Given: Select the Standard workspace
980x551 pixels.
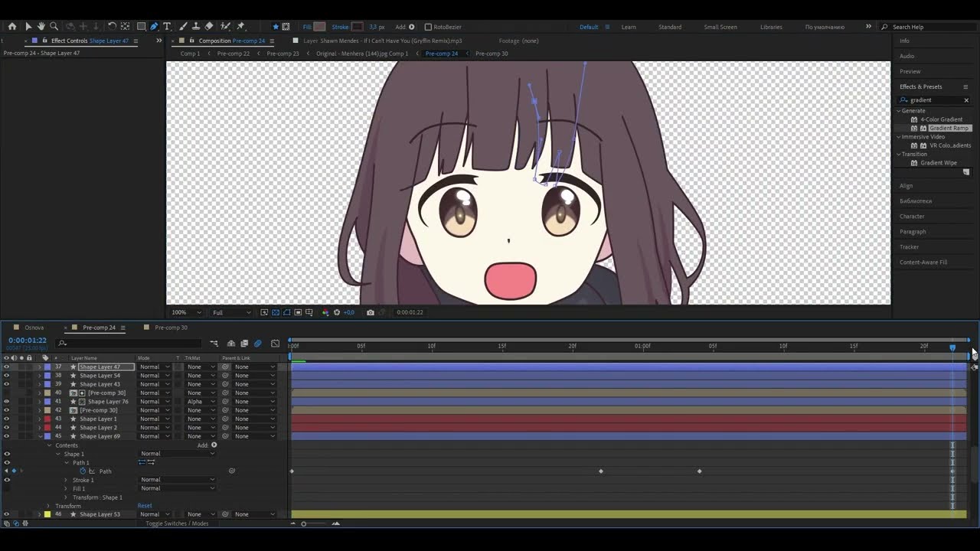Looking at the screenshot, I should [670, 27].
